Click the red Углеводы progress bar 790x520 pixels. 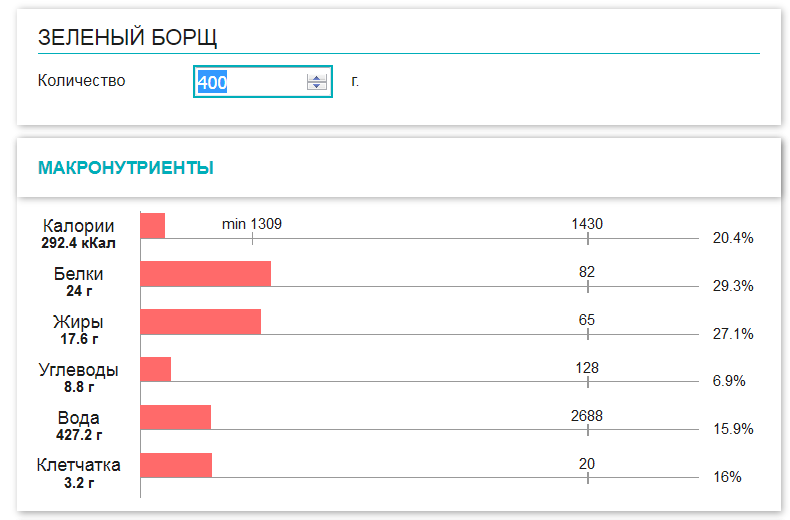coord(155,369)
